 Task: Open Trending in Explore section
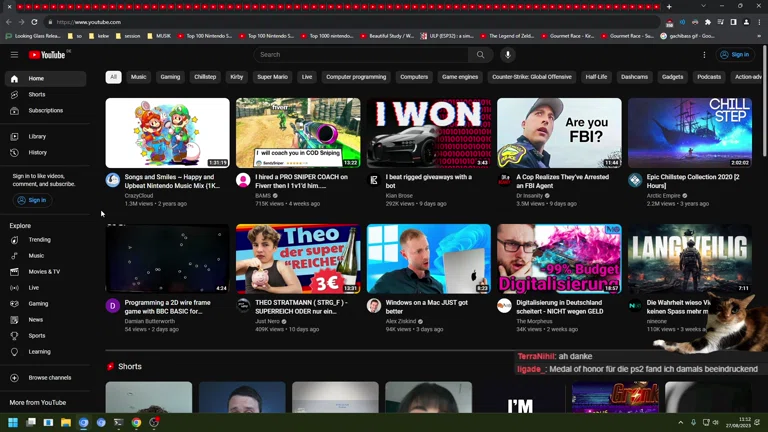[39, 240]
